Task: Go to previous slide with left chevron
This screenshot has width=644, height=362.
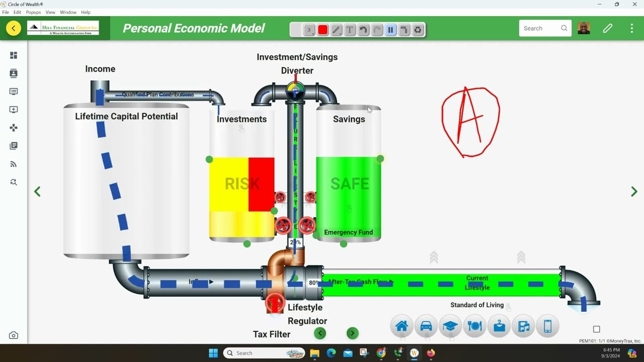Action: coord(37,191)
